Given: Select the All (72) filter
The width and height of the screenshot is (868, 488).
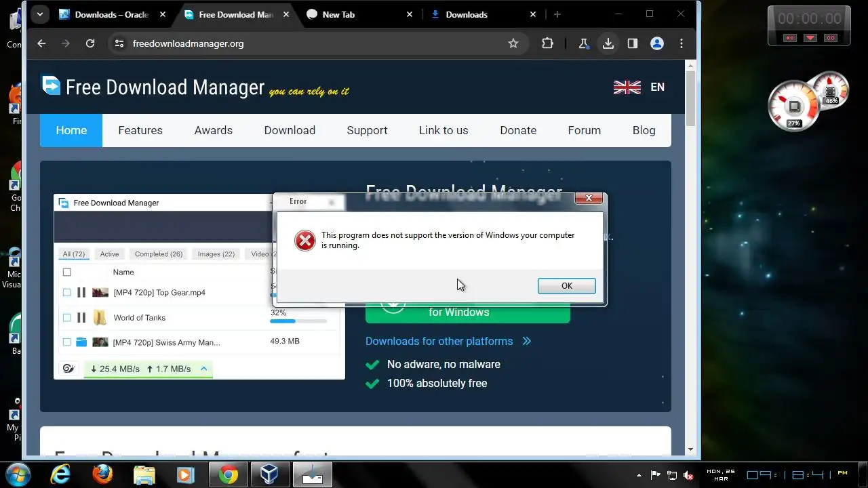Looking at the screenshot, I should (73, 254).
